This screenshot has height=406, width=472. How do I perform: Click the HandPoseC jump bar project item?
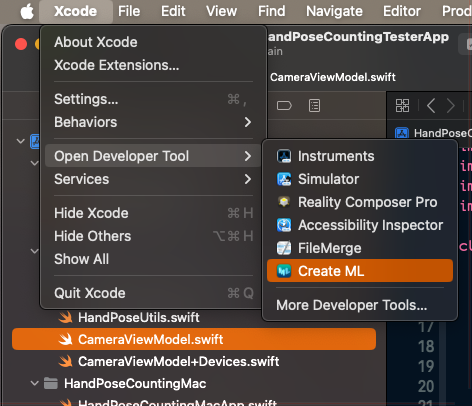[x=433, y=133]
